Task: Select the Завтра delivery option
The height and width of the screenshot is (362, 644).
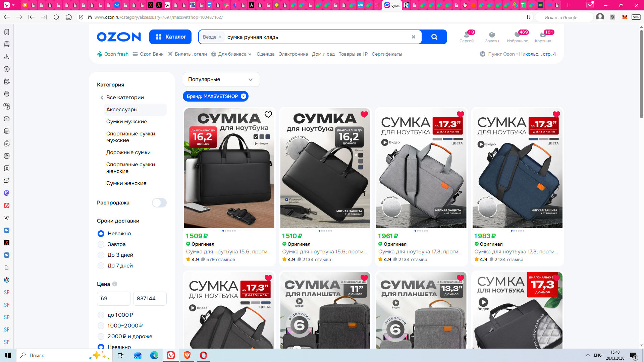Action: click(x=101, y=244)
